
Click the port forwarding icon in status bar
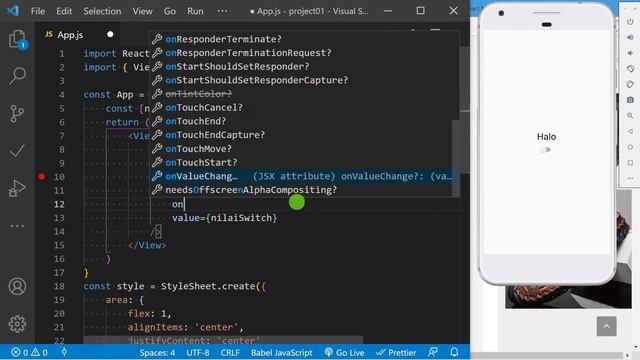(x=64, y=352)
